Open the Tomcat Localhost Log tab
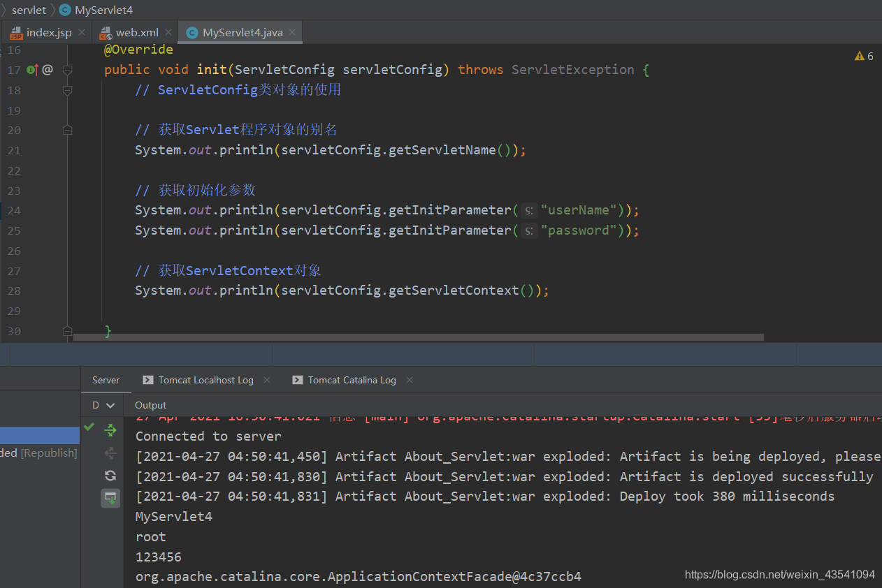This screenshot has height=588, width=882. point(206,380)
